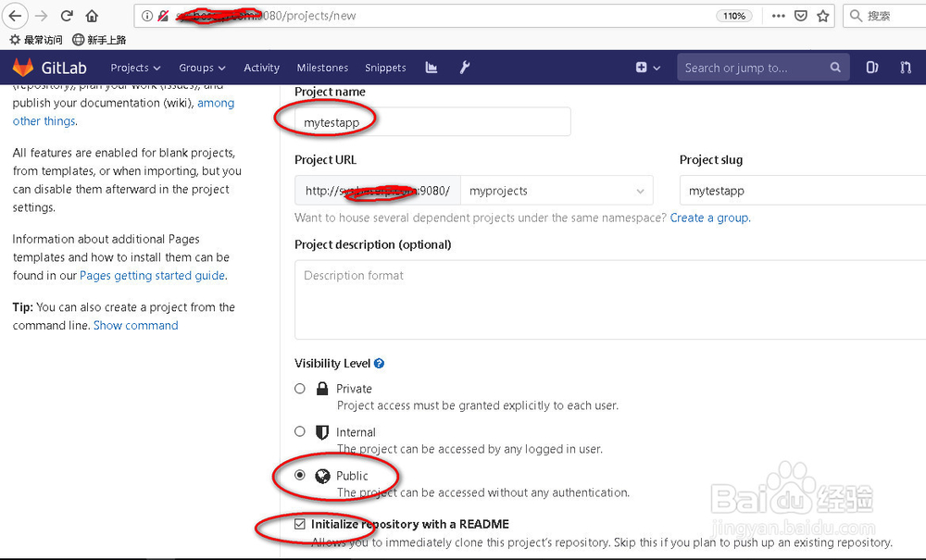The height and width of the screenshot is (560, 926).
Task: Select Activity in the top navigation
Action: point(261,67)
